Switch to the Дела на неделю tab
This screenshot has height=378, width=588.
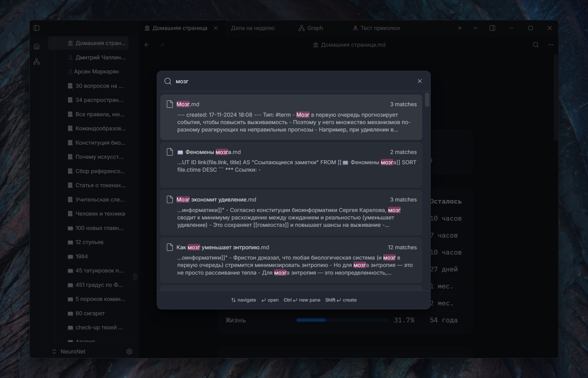253,28
